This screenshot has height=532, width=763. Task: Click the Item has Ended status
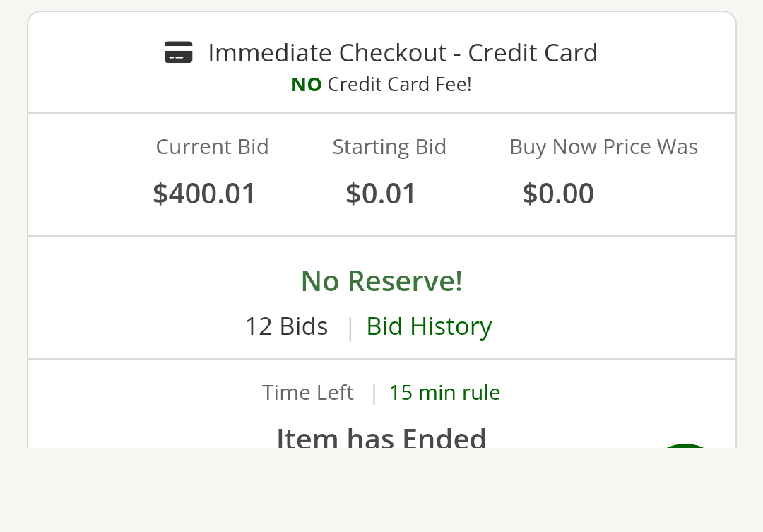click(381, 437)
